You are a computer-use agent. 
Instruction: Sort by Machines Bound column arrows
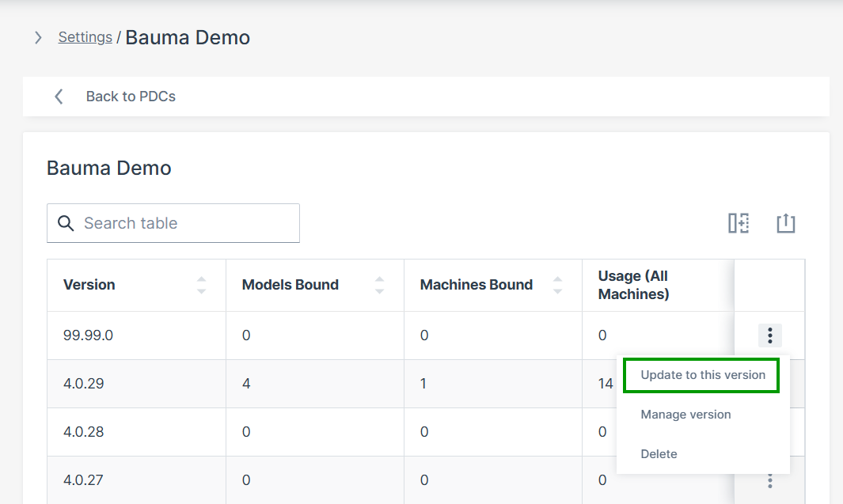tap(557, 285)
